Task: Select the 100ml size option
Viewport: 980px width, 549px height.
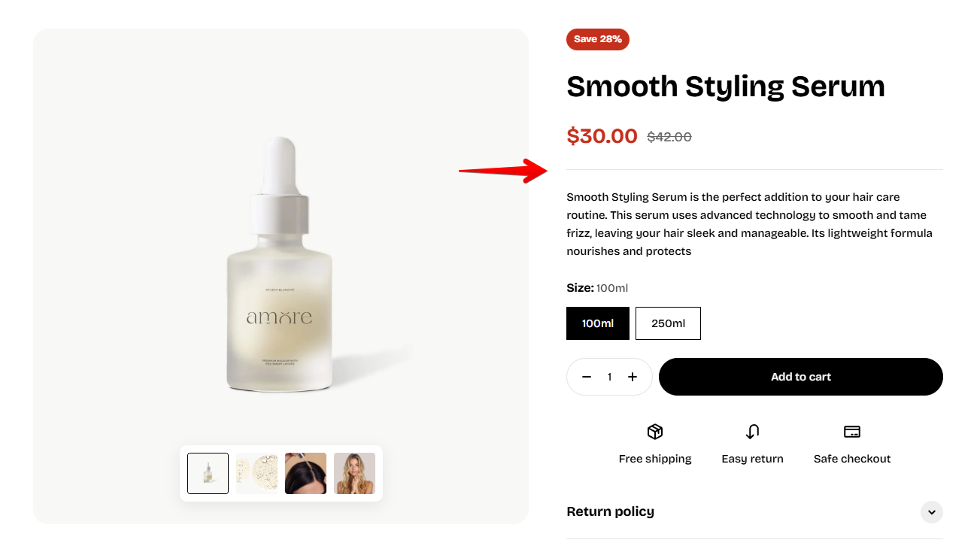Action: coord(598,323)
